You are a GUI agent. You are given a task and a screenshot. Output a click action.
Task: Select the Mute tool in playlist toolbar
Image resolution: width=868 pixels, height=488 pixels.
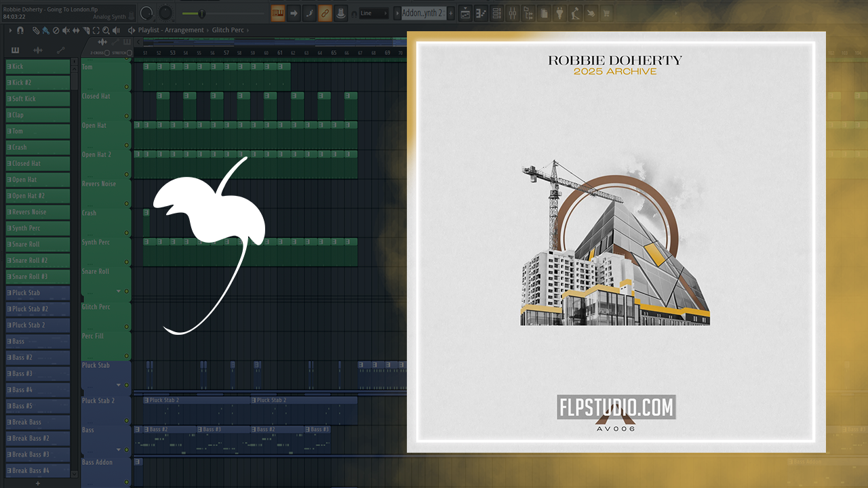click(x=66, y=30)
